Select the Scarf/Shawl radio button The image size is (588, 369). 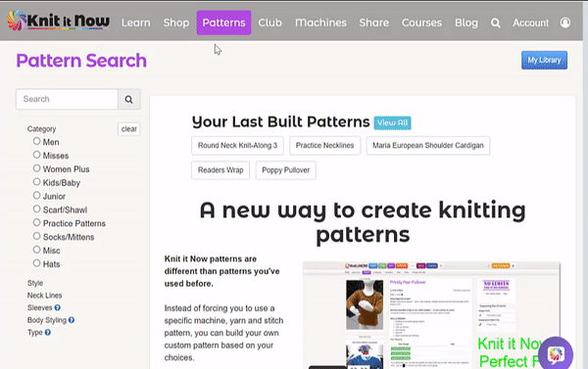36,208
